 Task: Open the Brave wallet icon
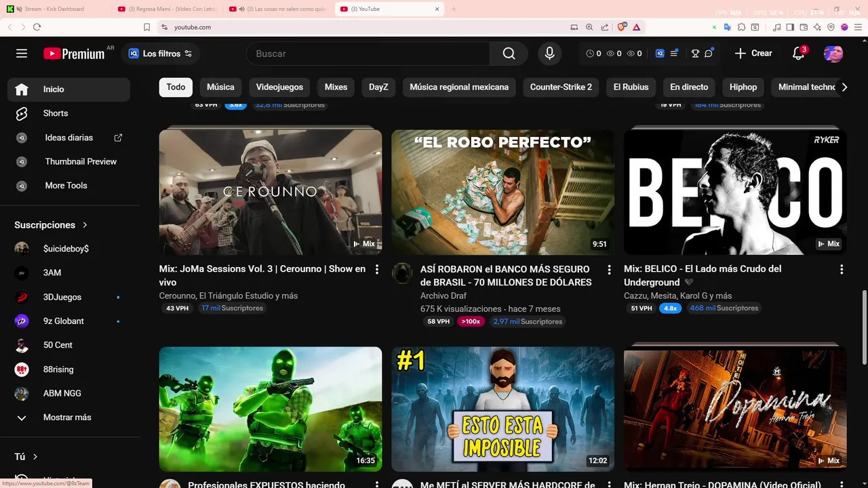(804, 27)
